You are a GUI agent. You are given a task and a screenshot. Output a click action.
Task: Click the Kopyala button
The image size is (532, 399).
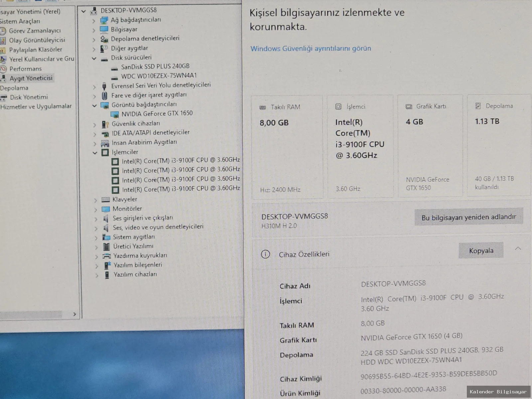click(481, 250)
